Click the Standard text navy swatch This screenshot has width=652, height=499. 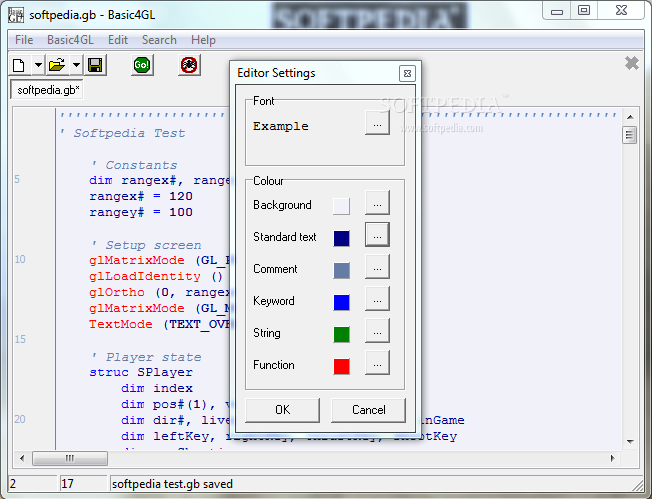(x=341, y=238)
